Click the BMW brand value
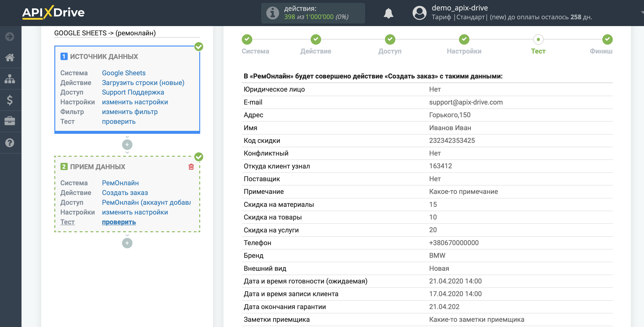Screen dimensions: 644x327 tap(437, 256)
